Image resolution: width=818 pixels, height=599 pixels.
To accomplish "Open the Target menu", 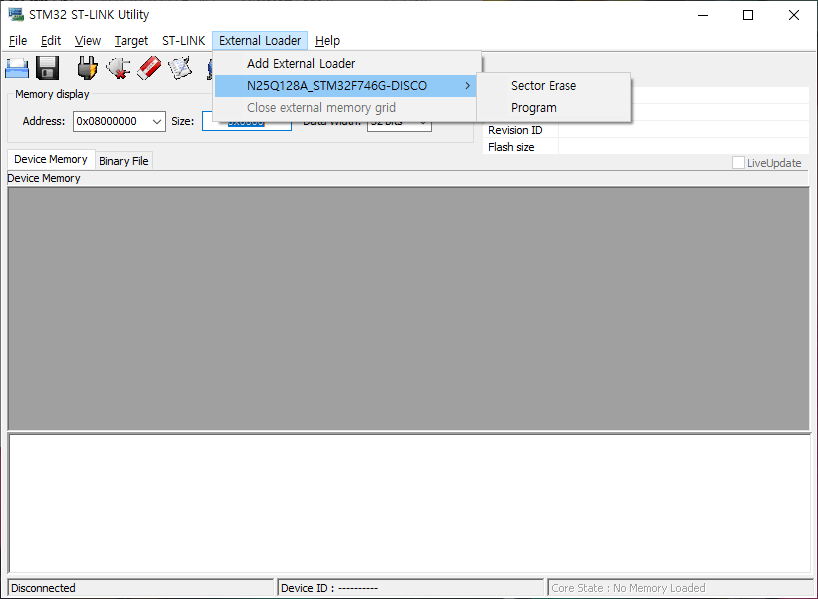I will click(x=131, y=41).
